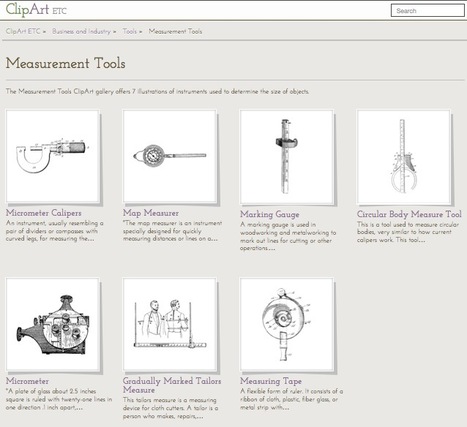Screen dimensions: 467x427
Task: Click the Circular Body Measure Tool title
Action: pyautogui.click(x=409, y=214)
